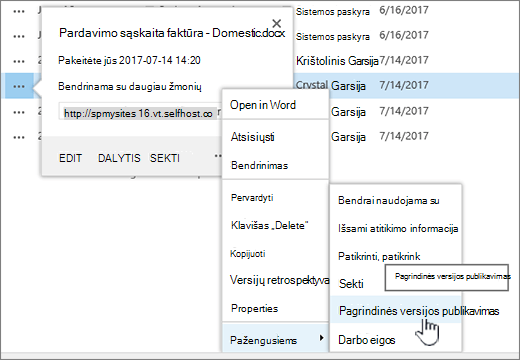The height and width of the screenshot is (360, 520).
Task: Click the document URL field
Action: pyautogui.click(x=140, y=111)
